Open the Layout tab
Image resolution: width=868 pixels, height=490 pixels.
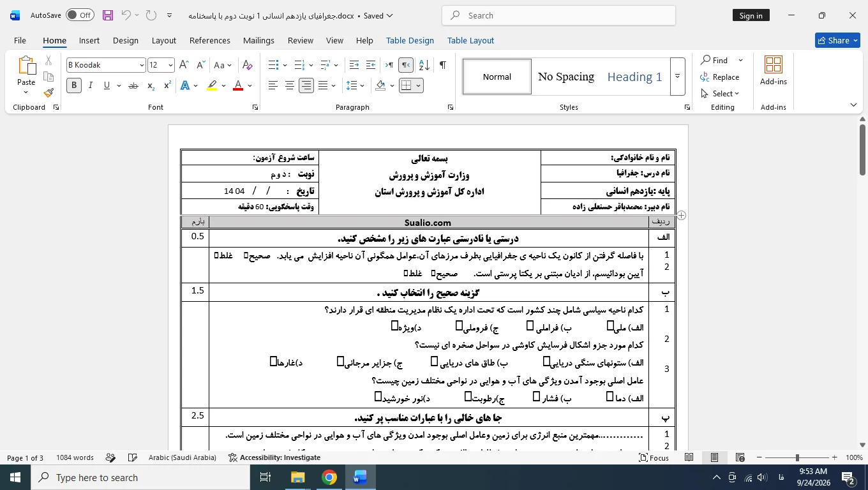click(164, 40)
